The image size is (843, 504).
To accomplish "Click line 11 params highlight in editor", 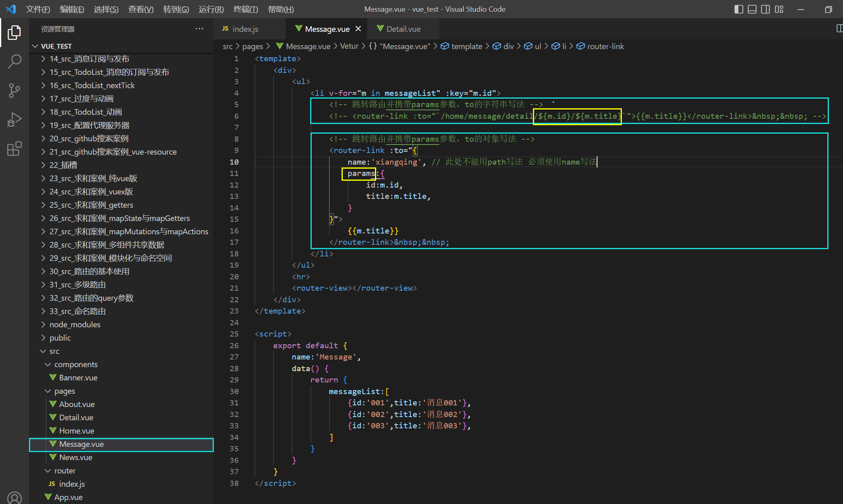I will point(358,174).
